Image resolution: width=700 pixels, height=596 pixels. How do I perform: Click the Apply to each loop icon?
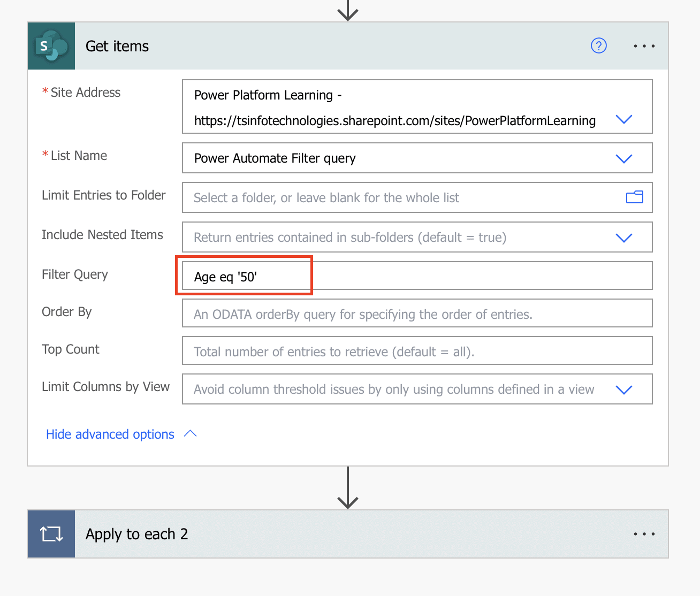[51, 533]
